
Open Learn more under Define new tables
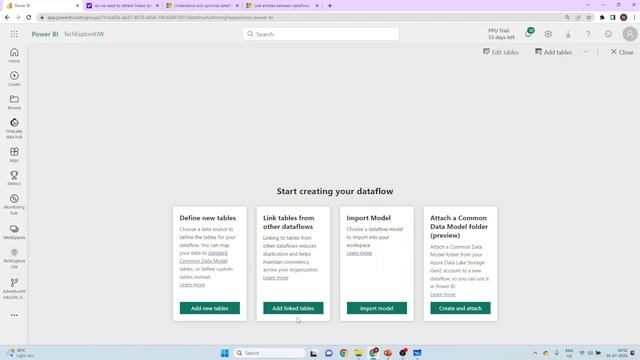[192, 285]
